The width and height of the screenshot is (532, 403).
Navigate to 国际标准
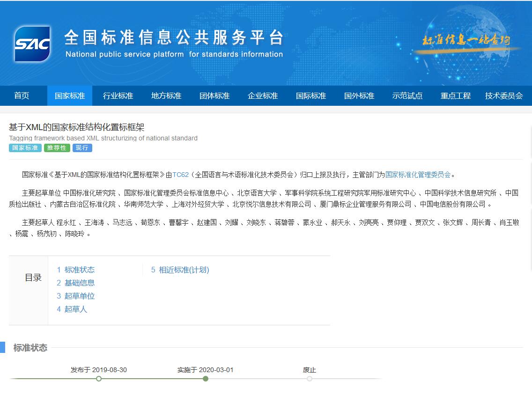(x=311, y=95)
